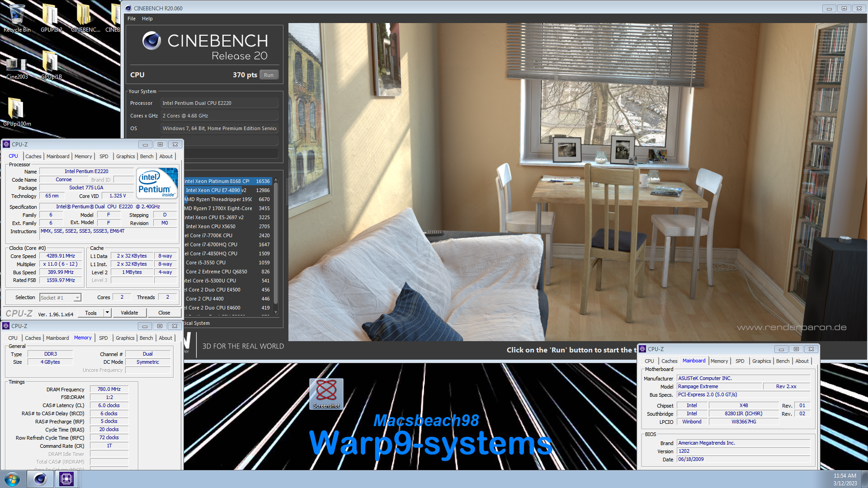Select CPU tab in memory CPU-Z window
This screenshot has height=488, width=868.
point(13,338)
